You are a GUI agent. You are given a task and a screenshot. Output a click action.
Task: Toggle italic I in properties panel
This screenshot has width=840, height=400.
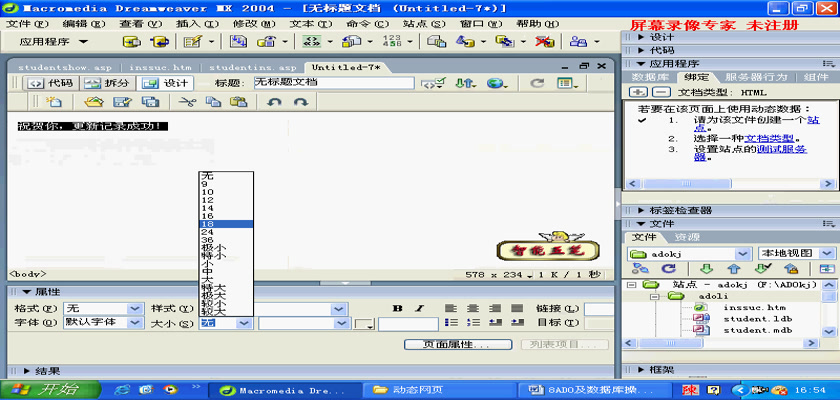coord(419,308)
